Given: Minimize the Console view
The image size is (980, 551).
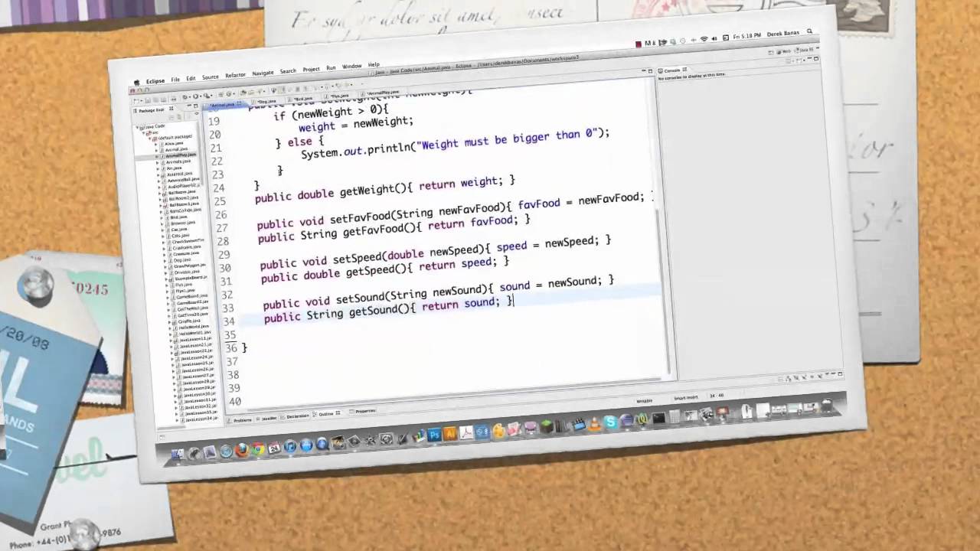Looking at the screenshot, I should (x=809, y=58).
